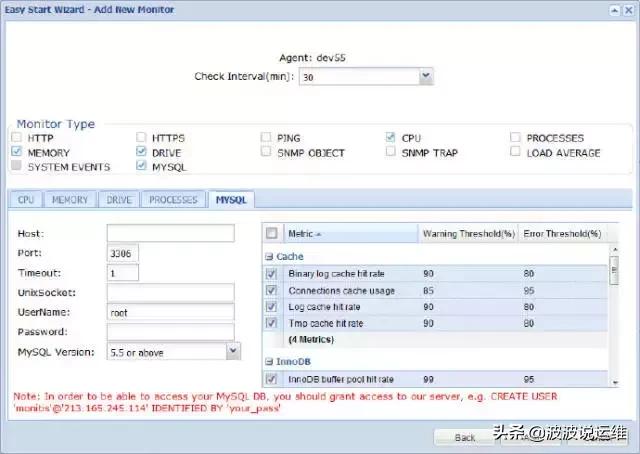Open the PROCESSES tab
640x454 pixels.
click(x=173, y=200)
